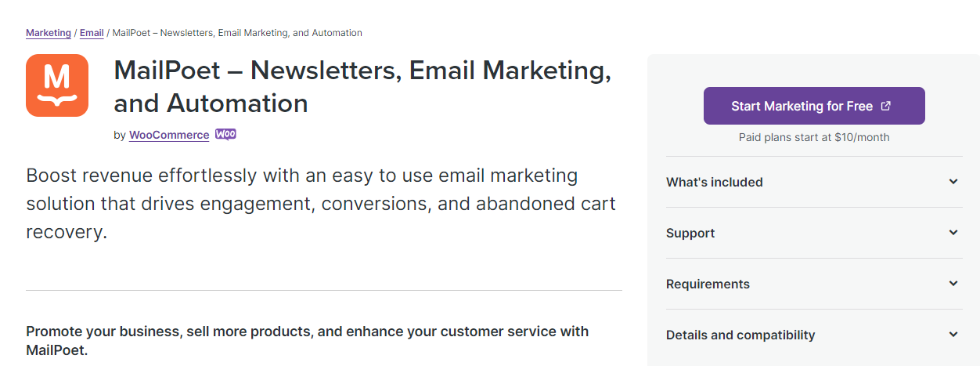Click the MailPoet breadcrumb current page text

pos(237,33)
